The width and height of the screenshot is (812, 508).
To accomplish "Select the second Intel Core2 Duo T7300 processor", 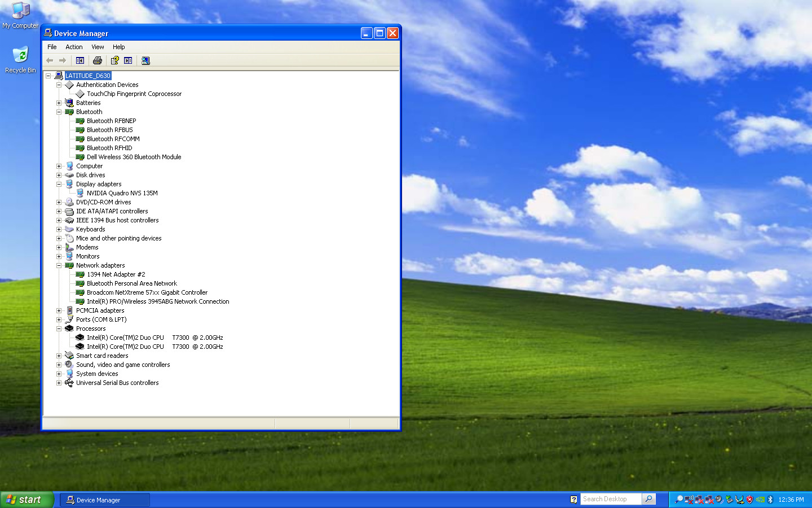I will [155, 347].
